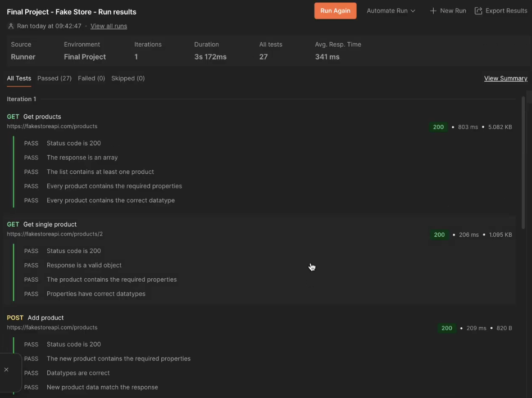Click the 200 status badge for Get products
This screenshot has width=532, height=398.
(x=438, y=127)
